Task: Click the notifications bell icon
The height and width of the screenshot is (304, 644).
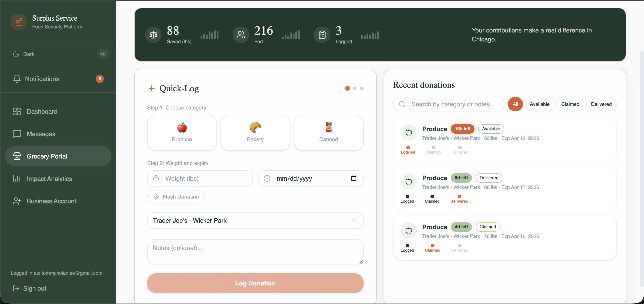Action: click(17, 79)
